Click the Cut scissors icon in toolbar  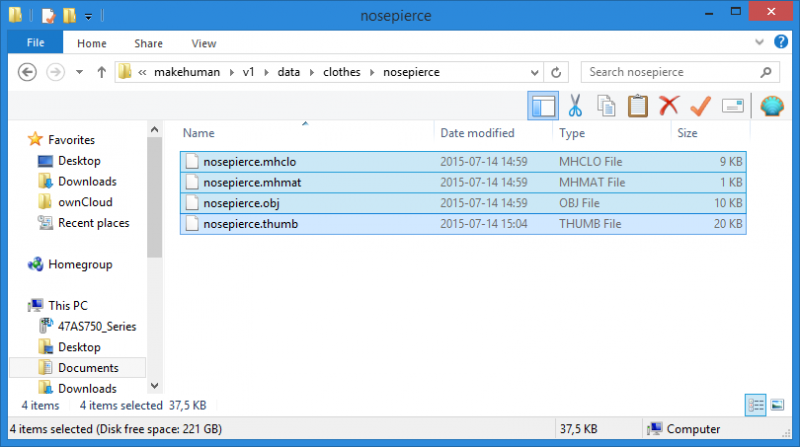[575, 106]
